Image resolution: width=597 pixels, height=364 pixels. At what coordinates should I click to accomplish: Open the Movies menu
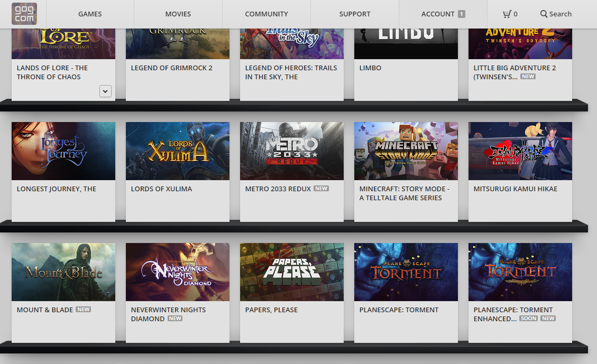178,14
